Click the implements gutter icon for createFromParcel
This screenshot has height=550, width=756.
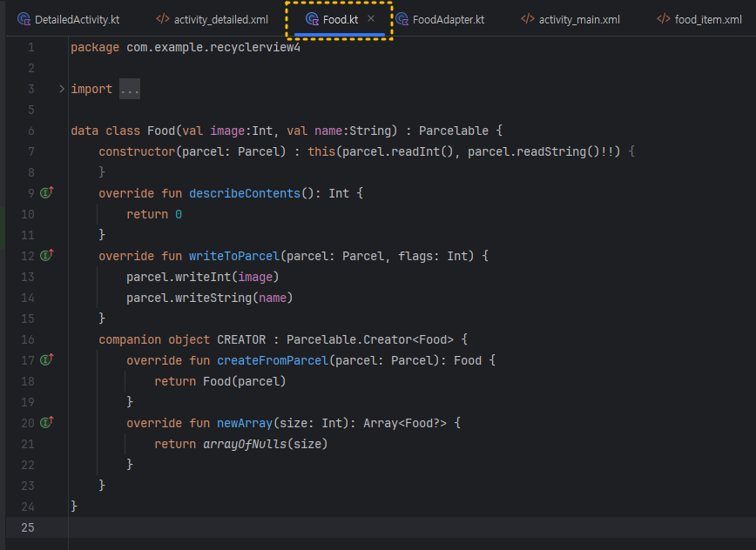pos(46,359)
